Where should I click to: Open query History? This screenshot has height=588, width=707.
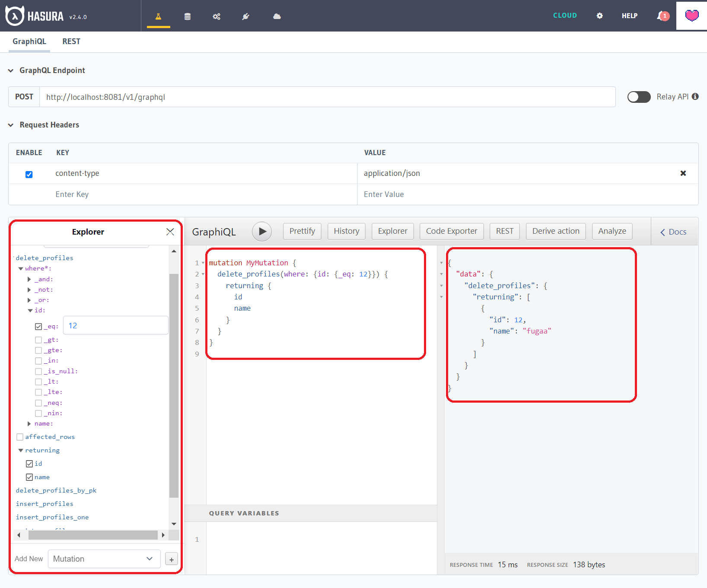pyautogui.click(x=347, y=231)
